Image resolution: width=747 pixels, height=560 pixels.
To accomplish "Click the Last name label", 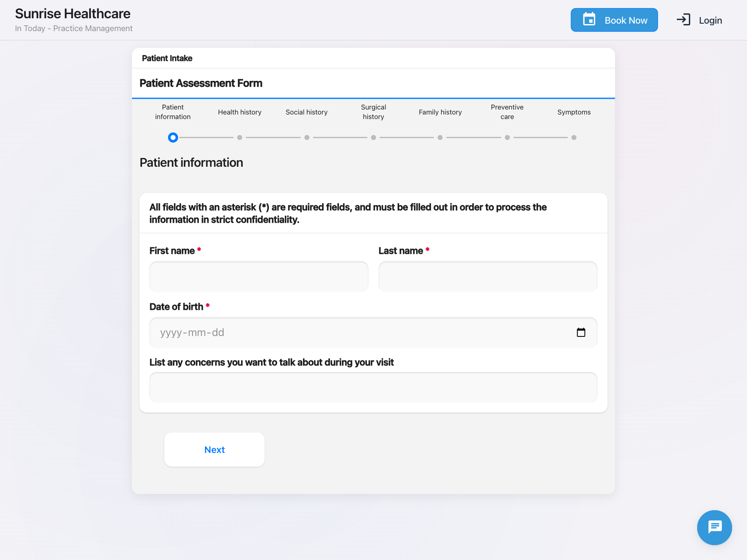I will (x=401, y=251).
